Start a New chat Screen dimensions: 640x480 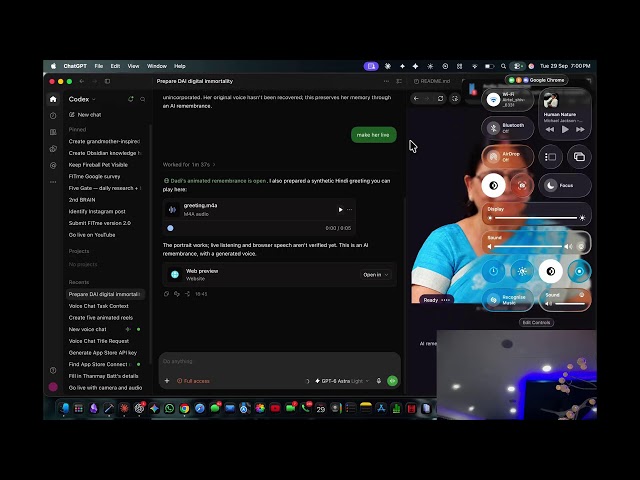(85, 115)
